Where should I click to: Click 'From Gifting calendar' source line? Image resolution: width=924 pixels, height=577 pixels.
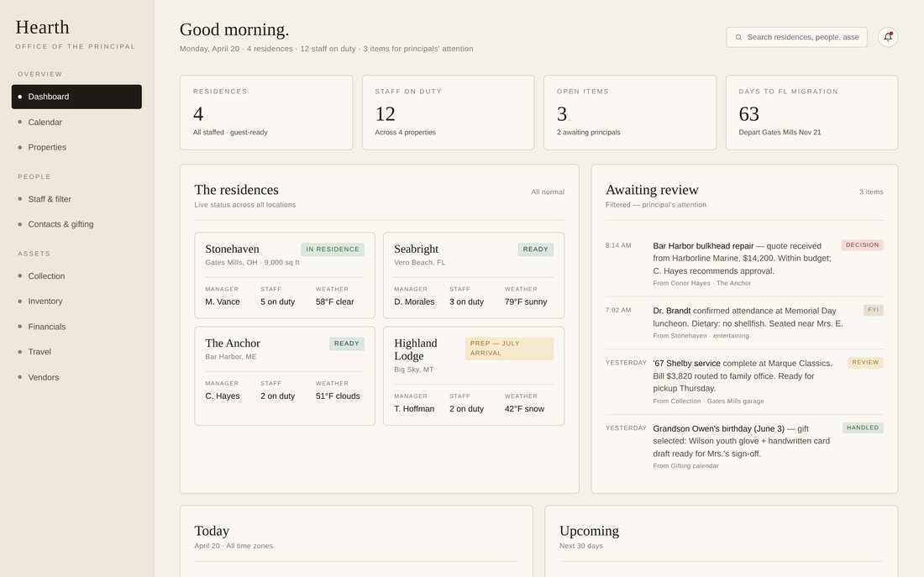pyautogui.click(x=686, y=466)
